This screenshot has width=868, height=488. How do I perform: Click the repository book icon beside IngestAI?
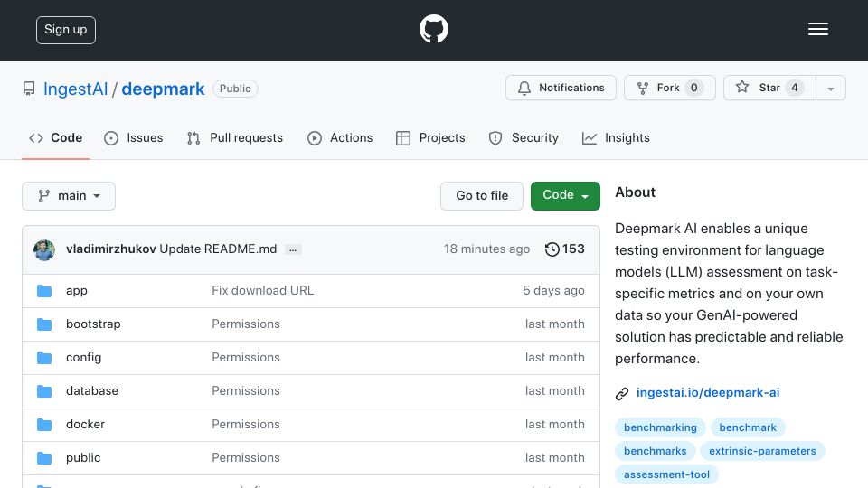[x=29, y=89]
